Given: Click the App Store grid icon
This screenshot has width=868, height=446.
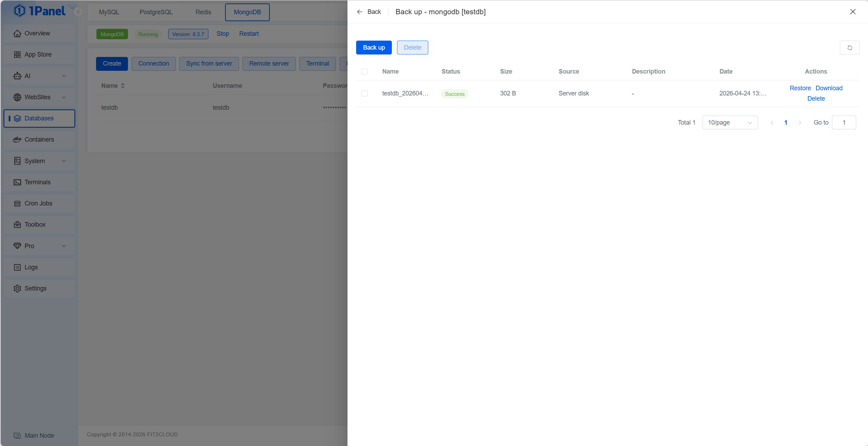Looking at the screenshot, I should point(17,54).
